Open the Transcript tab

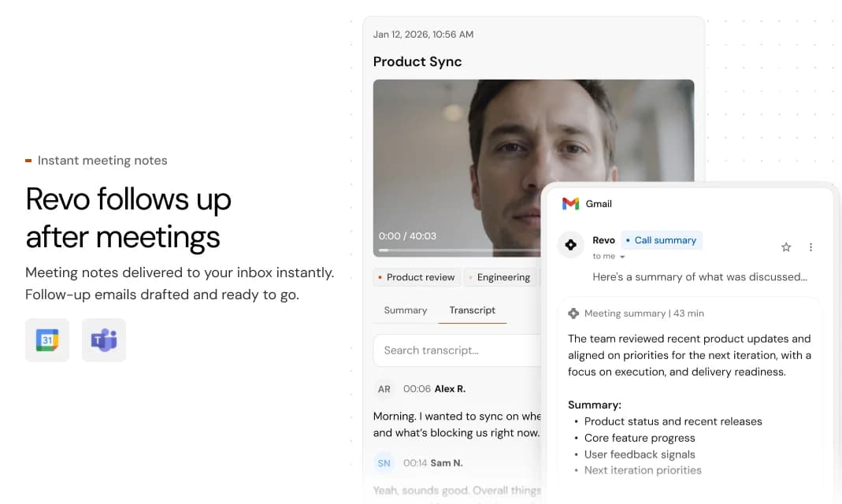click(472, 310)
